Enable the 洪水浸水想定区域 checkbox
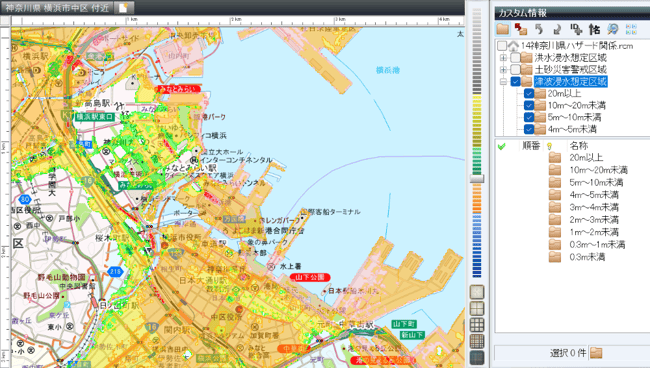The height and width of the screenshot is (368, 650). [515, 57]
